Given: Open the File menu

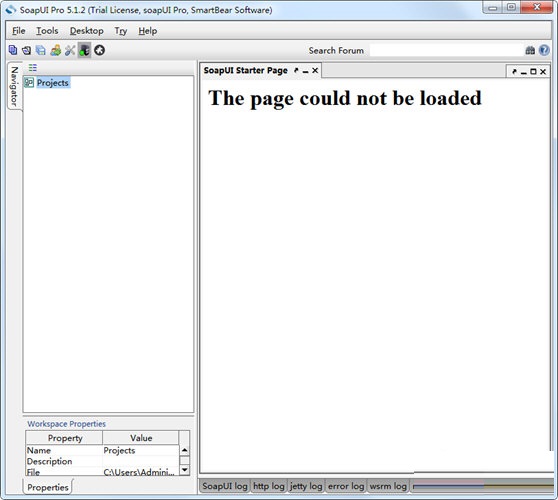Looking at the screenshot, I should (x=19, y=31).
